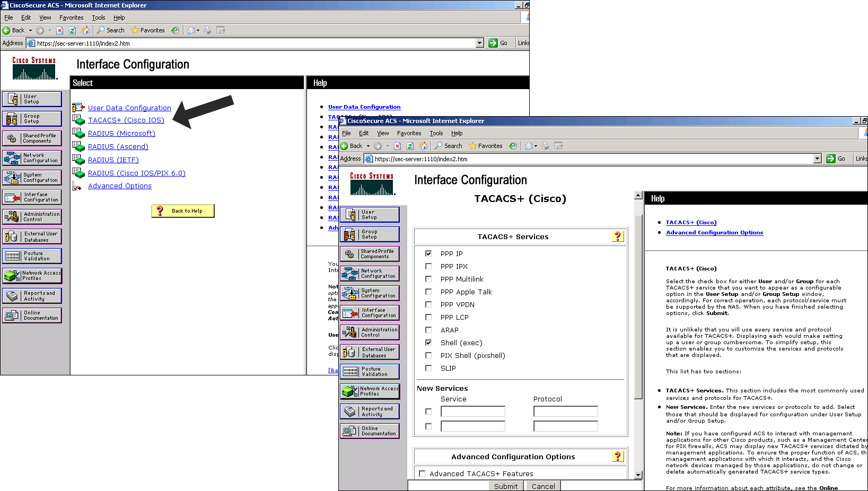The image size is (868, 491).
Task: Click TACACS+ Services help question mark icon
Action: click(618, 236)
